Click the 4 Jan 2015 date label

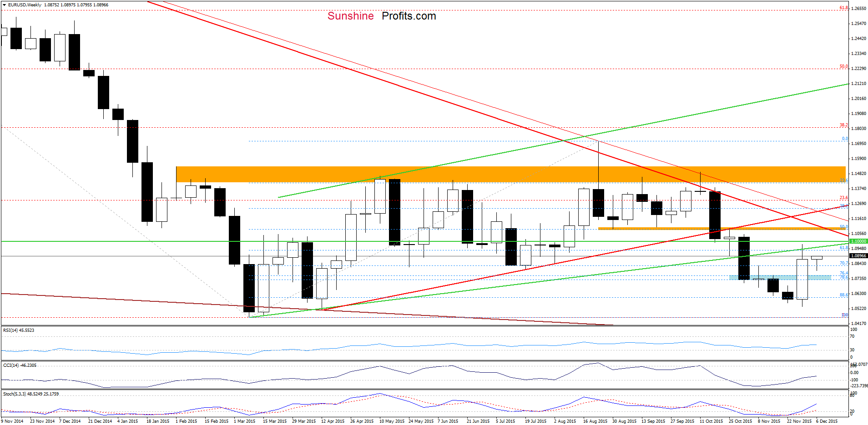point(127,421)
